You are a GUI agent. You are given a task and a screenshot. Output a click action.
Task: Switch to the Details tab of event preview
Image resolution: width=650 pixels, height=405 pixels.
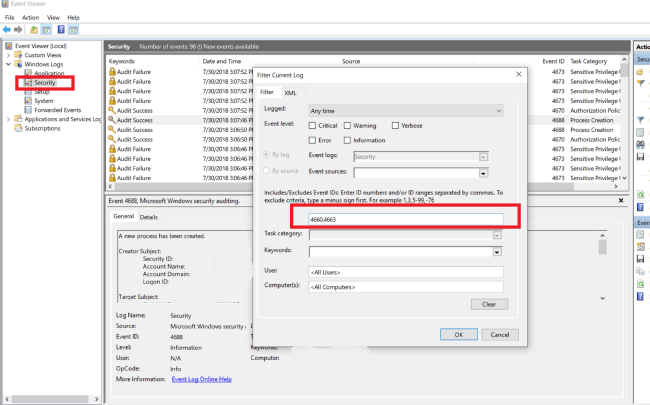(x=149, y=217)
